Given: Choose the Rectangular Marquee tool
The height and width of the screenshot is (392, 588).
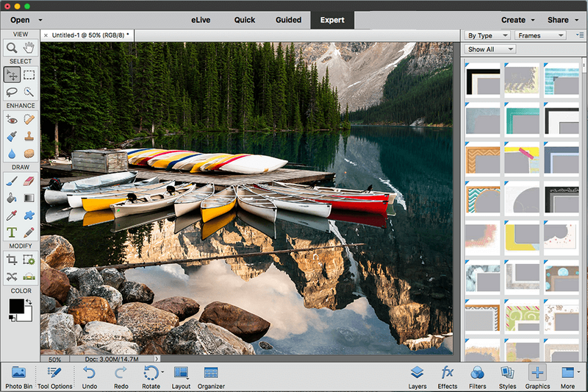Looking at the screenshot, I should (x=29, y=74).
